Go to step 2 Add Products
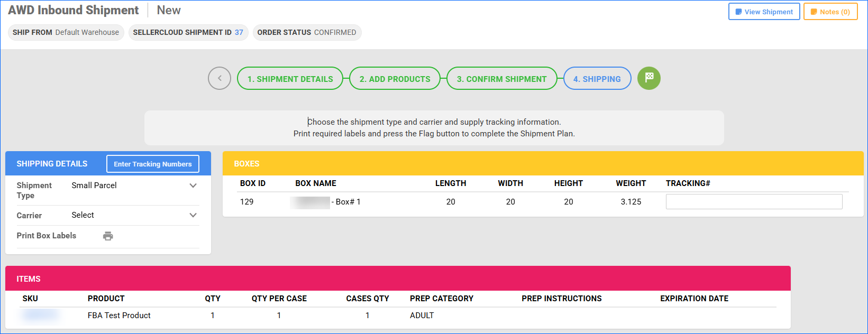 pyautogui.click(x=395, y=79)
